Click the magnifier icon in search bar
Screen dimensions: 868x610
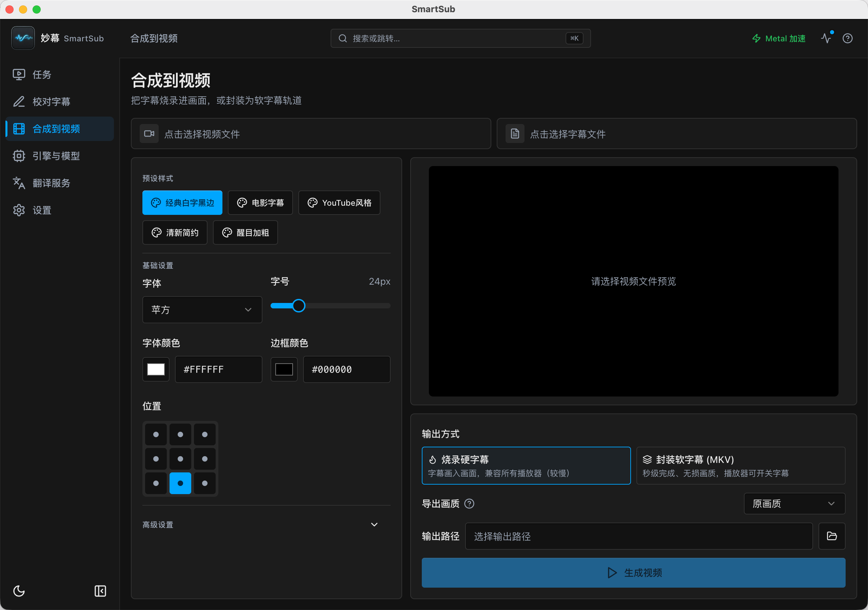pyautogui.click(x=342, y=38)
